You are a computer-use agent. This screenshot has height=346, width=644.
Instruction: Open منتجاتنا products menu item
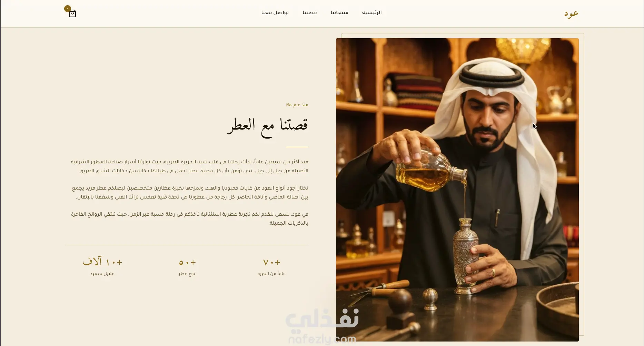tap(339, 13)
